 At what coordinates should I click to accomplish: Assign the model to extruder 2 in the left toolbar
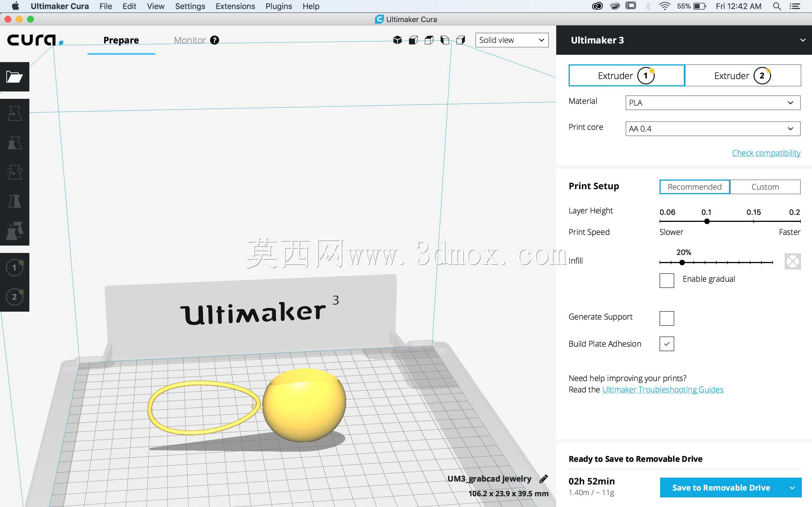coord(14,297)
